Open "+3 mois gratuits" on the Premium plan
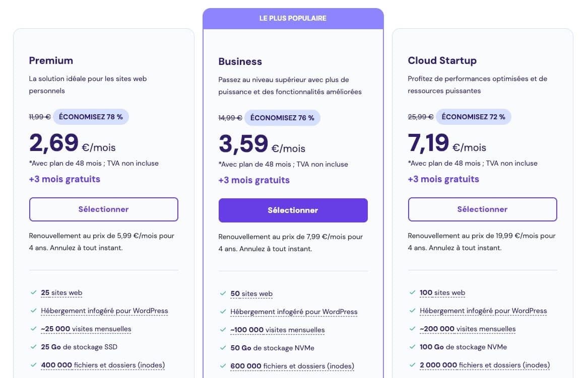The width and height of the screenshot is (588, 378). (x=64, y=179)
